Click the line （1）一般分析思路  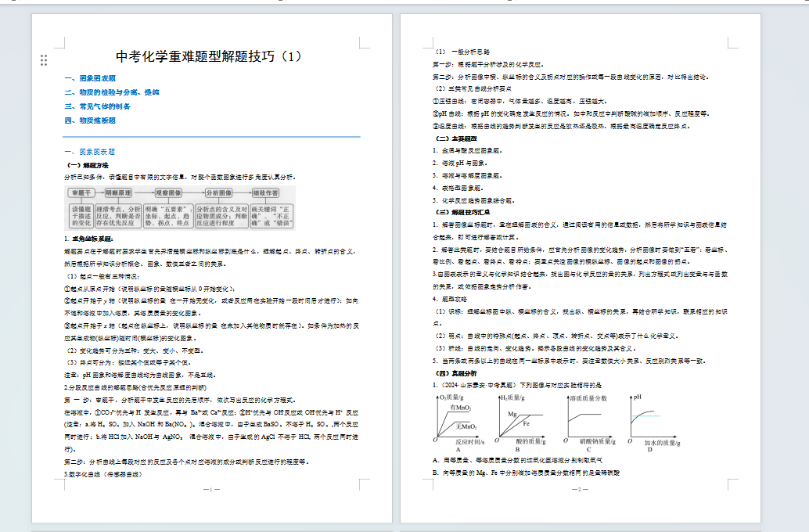(462, 52)
